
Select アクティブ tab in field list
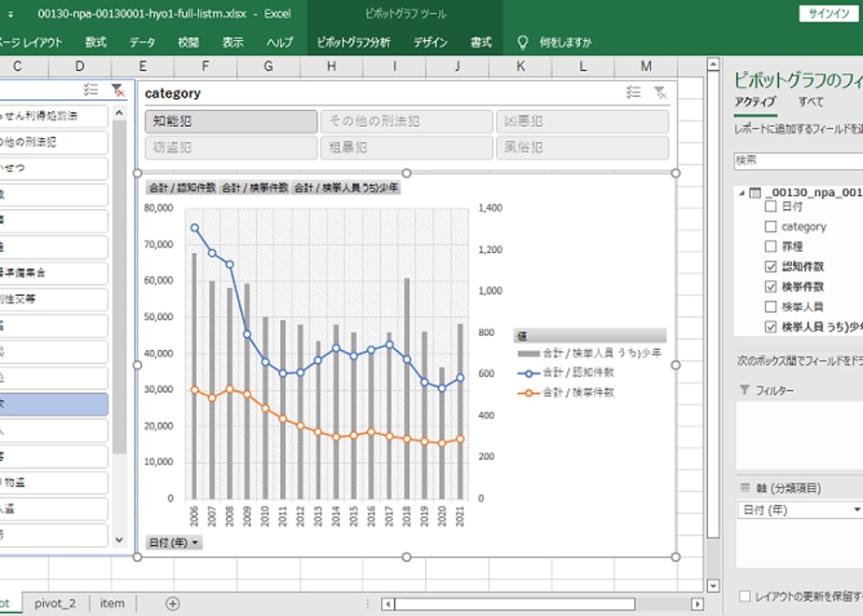(x=755, y=102)
